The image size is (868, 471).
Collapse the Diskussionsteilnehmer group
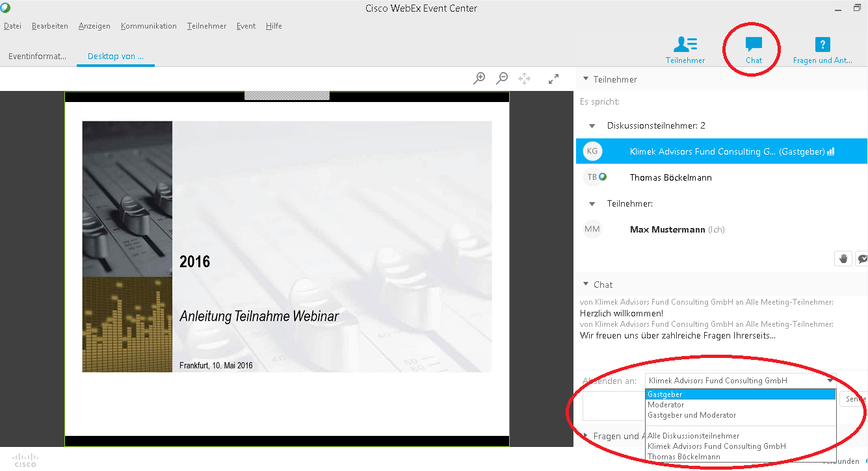(592, 125)
